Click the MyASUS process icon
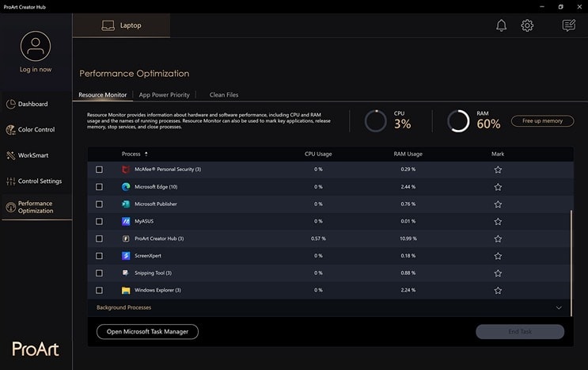The image size is (588, 370). 126,221
